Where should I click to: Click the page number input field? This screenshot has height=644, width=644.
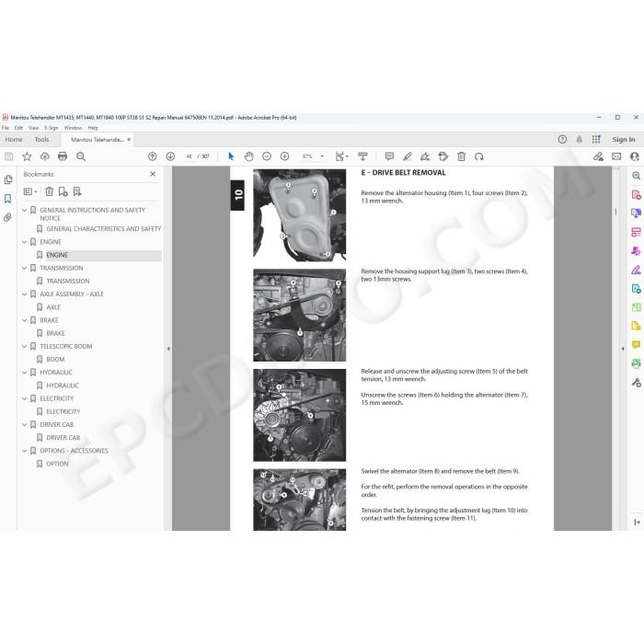pyautogui.click(x=189, y=156)
